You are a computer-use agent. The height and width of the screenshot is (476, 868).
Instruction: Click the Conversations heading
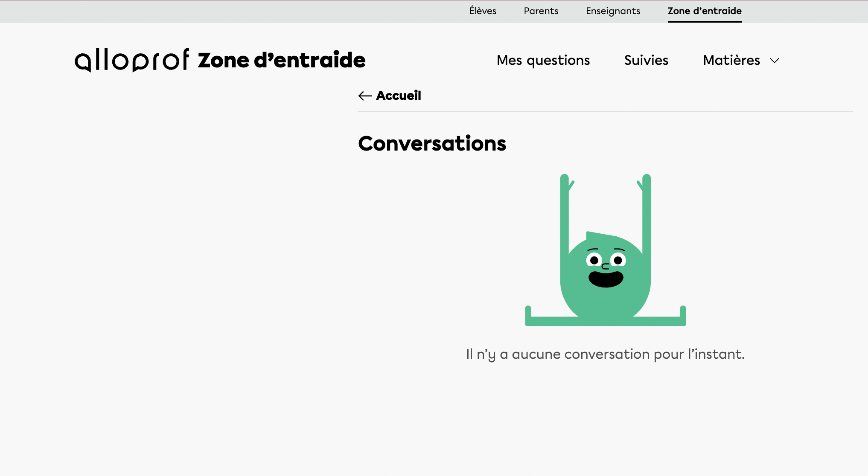tap(432, 143)
